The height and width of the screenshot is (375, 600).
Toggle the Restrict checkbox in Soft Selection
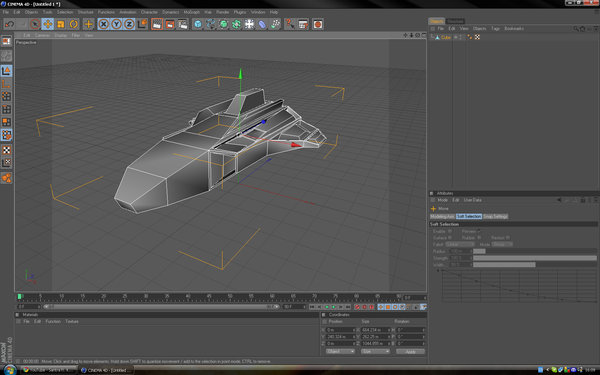pyautogui.click(x=508, y=238)
